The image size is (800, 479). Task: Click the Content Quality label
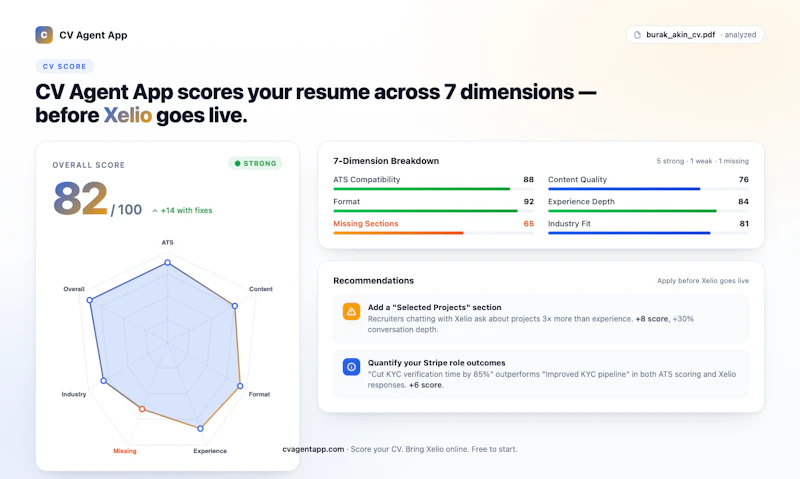(x=578, y=180)
